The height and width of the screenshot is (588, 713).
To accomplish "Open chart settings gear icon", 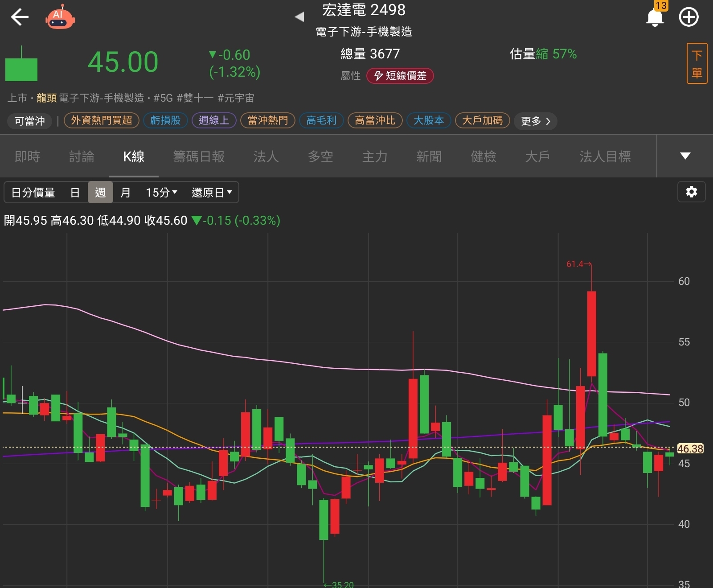I will [691, 192].
